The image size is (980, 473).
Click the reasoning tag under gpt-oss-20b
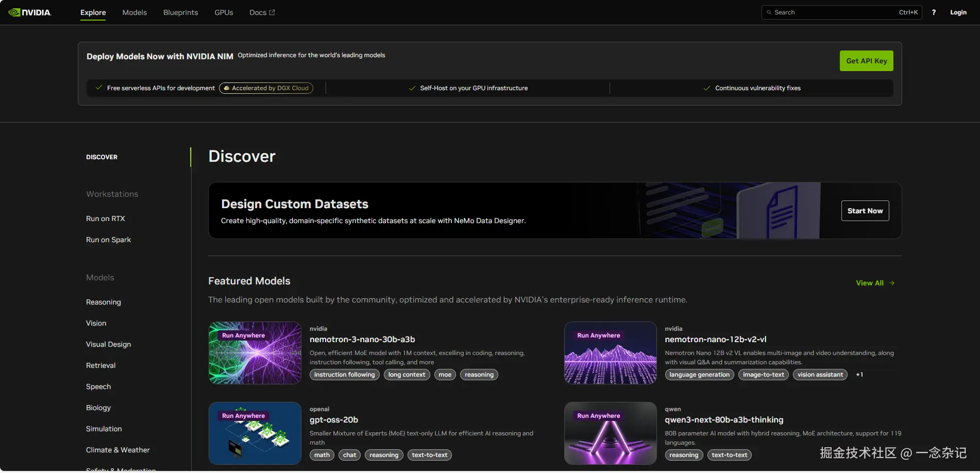[x=384, y=455]
